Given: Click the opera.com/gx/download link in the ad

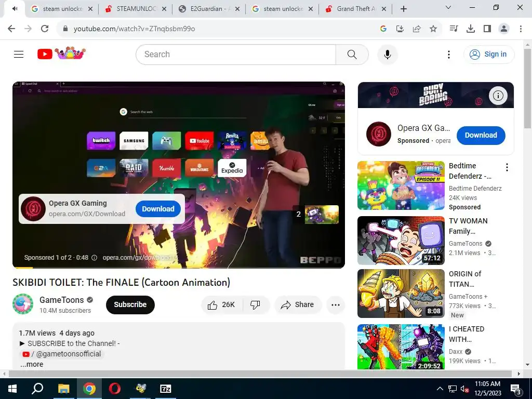Looking at the screenshot, I should pos(140,258).
